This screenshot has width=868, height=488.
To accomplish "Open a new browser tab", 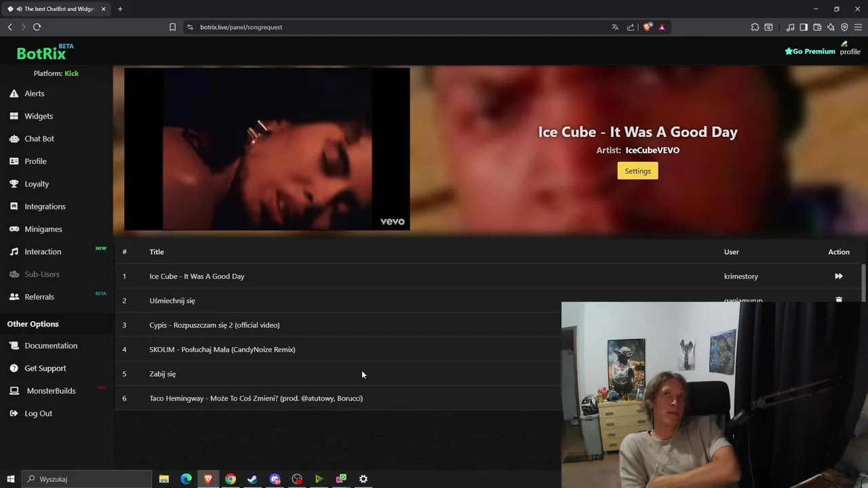I will (120, 9).
